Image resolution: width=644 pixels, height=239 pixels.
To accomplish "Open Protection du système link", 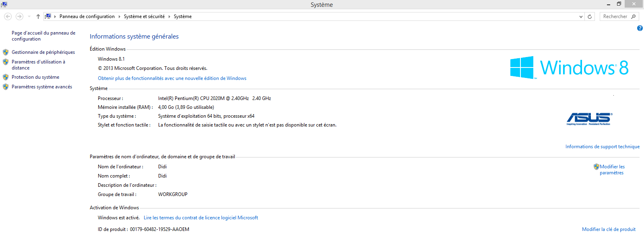I will (x=35, y=77).
